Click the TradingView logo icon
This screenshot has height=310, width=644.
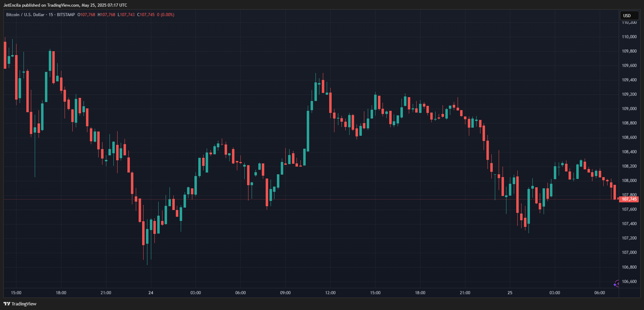7,304
